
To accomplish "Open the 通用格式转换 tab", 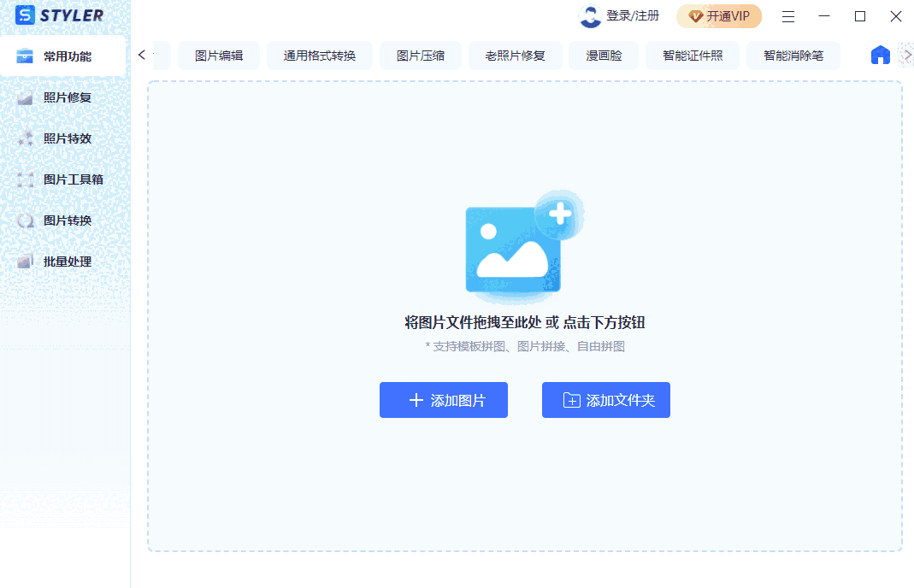I will (x=319, y=56).
